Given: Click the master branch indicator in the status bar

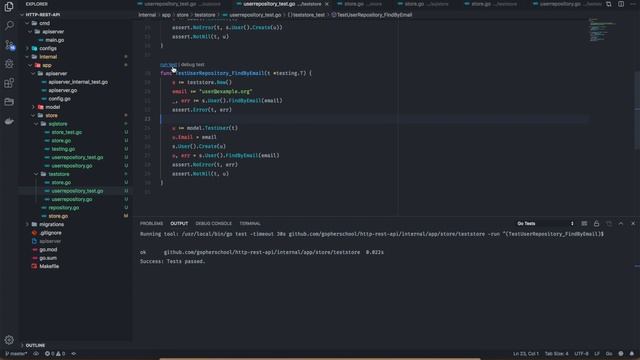Looking at the screenshot, I should click(x=16, y=353).
